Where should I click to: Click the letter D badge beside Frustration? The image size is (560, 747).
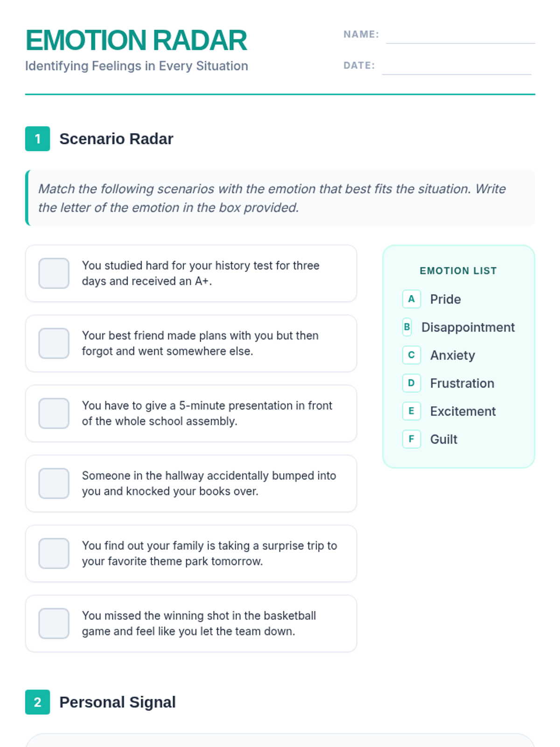[x=411, y=383]
